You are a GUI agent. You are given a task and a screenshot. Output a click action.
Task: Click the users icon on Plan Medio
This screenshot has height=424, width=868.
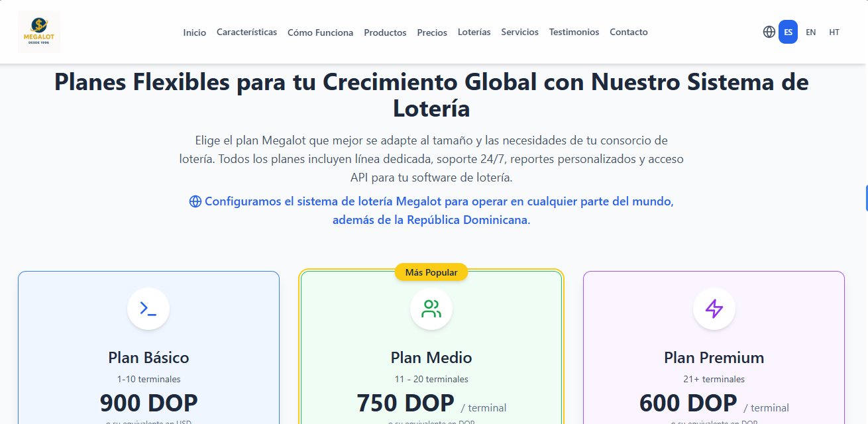pyautogui.click(x=431, y=309)
